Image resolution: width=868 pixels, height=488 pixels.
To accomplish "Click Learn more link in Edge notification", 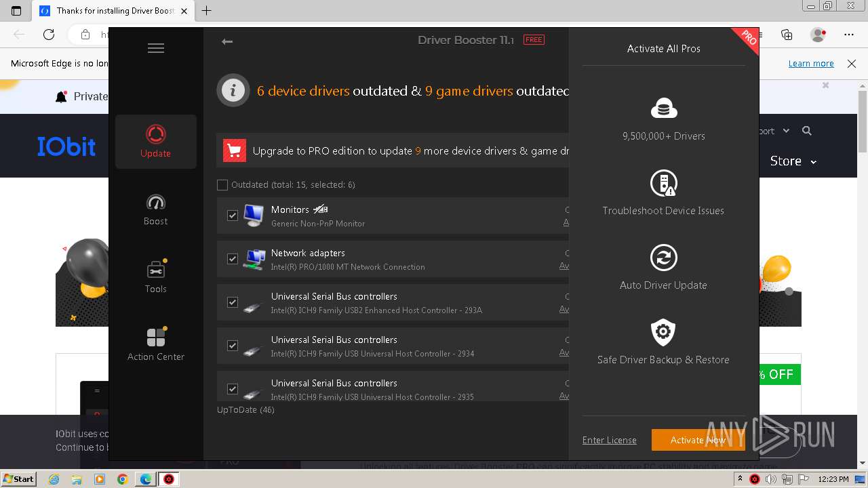I will point(811,63).
